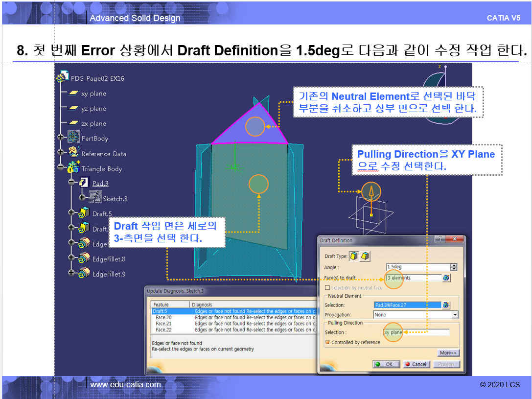This screenshot has width=532, height=399.
Task: Toggle Controlled by reference option
Action: 327,342
